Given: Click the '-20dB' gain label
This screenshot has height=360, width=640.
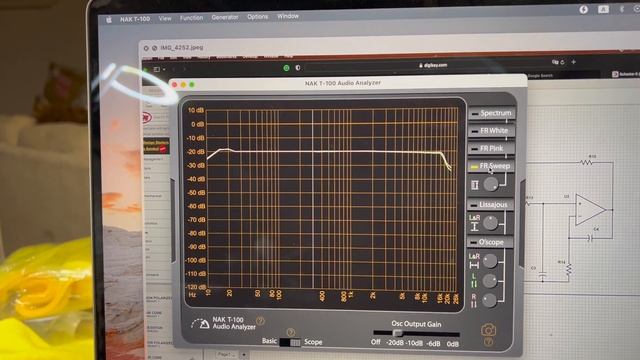Looking at the screenshot, I should [395, 343].
